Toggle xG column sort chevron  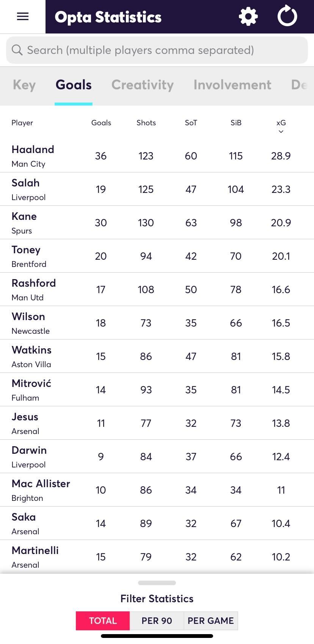coord(281,132)
